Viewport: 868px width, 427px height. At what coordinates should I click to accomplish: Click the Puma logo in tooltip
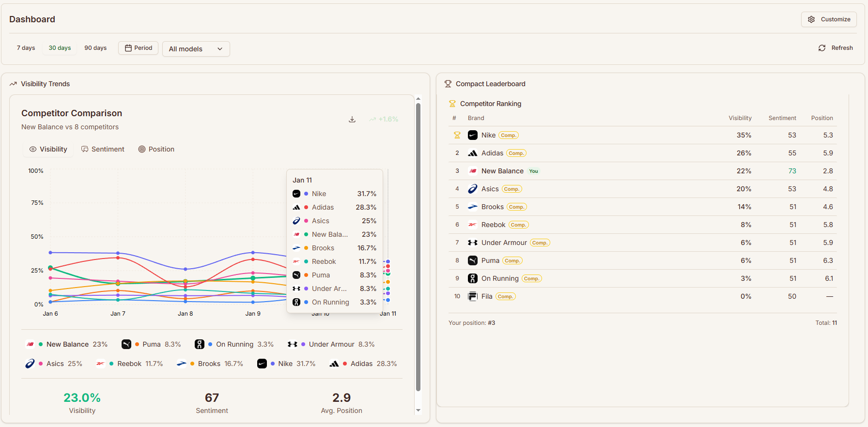pos(296,275)
